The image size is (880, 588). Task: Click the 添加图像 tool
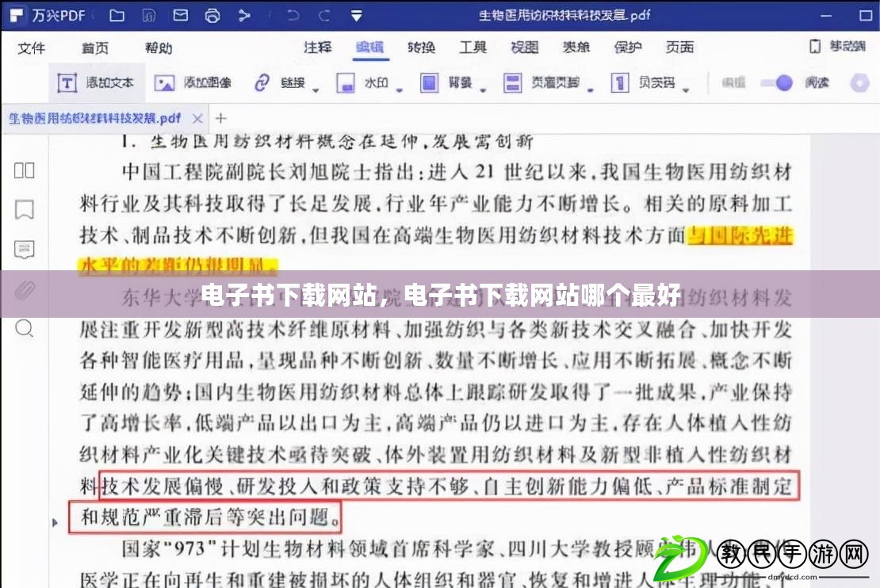point(193,83)
